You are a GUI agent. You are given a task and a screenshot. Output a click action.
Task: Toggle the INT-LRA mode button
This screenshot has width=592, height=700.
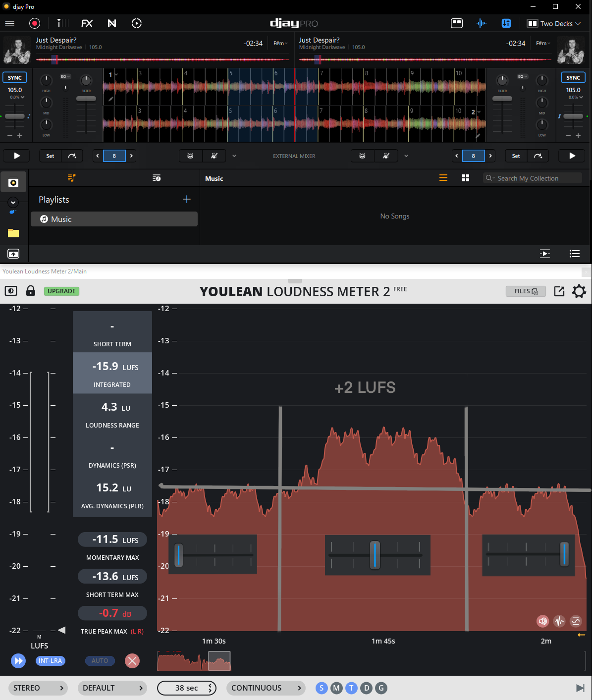(51, 660)
